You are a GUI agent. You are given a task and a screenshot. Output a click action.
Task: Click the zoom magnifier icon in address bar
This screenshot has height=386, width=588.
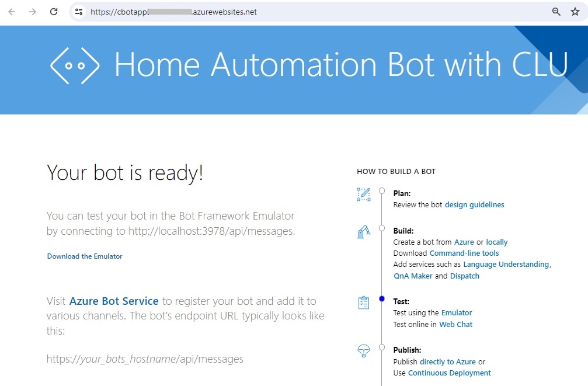pyautogui.click(x=556, y=12)
